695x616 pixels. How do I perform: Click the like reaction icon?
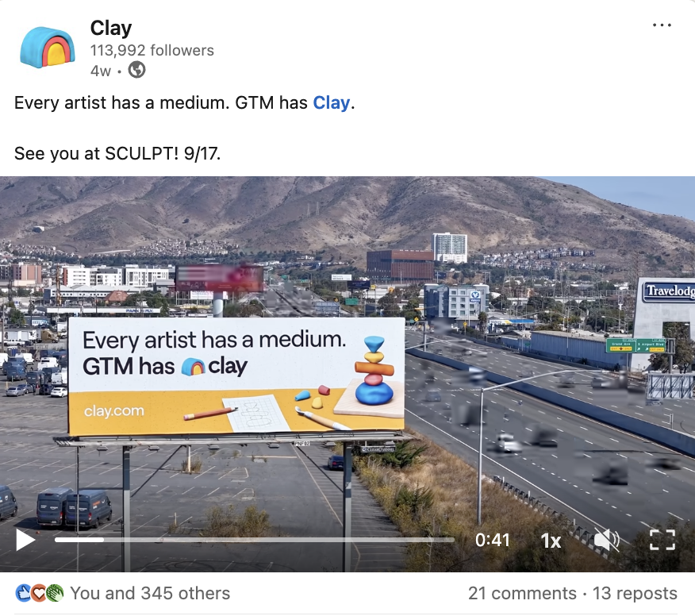click(x=23, y=594)
